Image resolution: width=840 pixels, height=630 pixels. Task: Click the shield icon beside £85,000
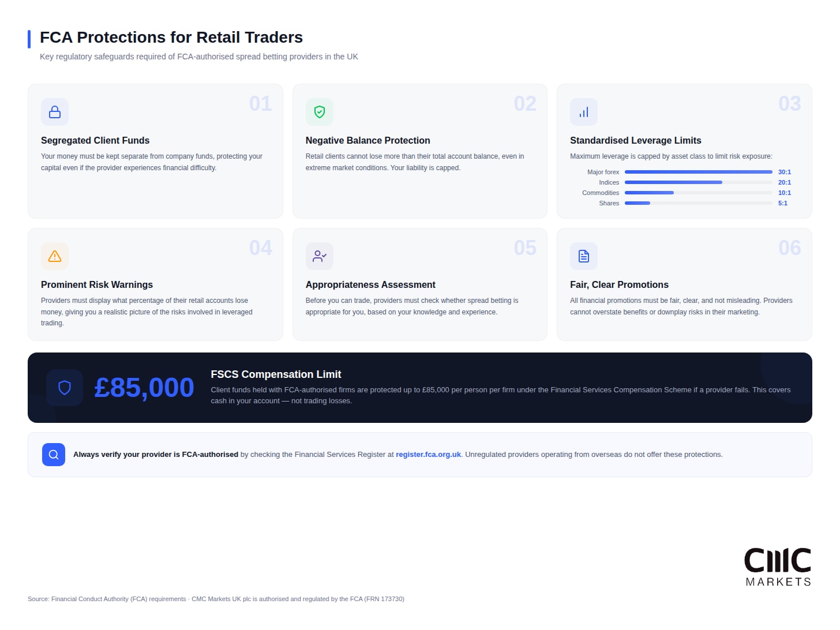tap(65, 388)
